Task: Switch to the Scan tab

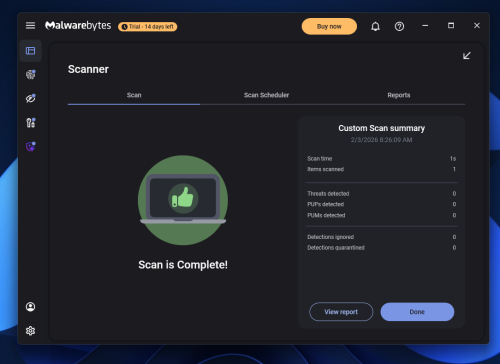Action: tap(134, 95)
